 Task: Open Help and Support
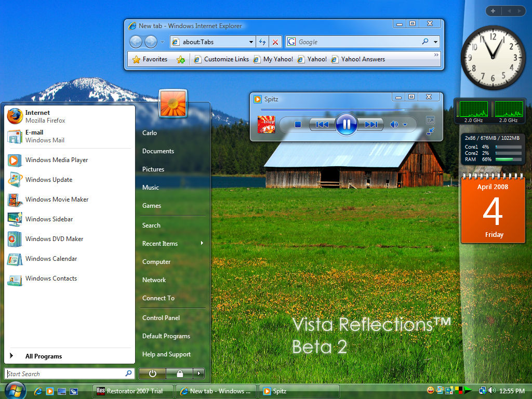[x=167, y=354]
